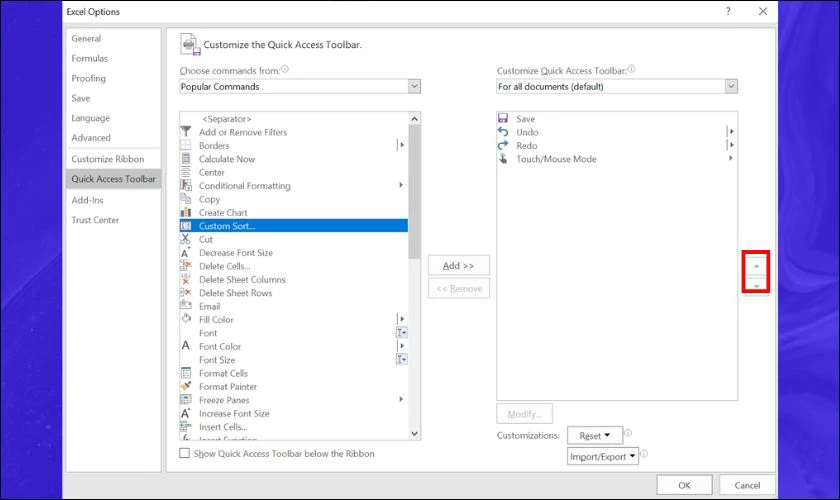The image size is (840, 500).
Task: Click the Freeze Panes icon
Action: pos(186,400)
